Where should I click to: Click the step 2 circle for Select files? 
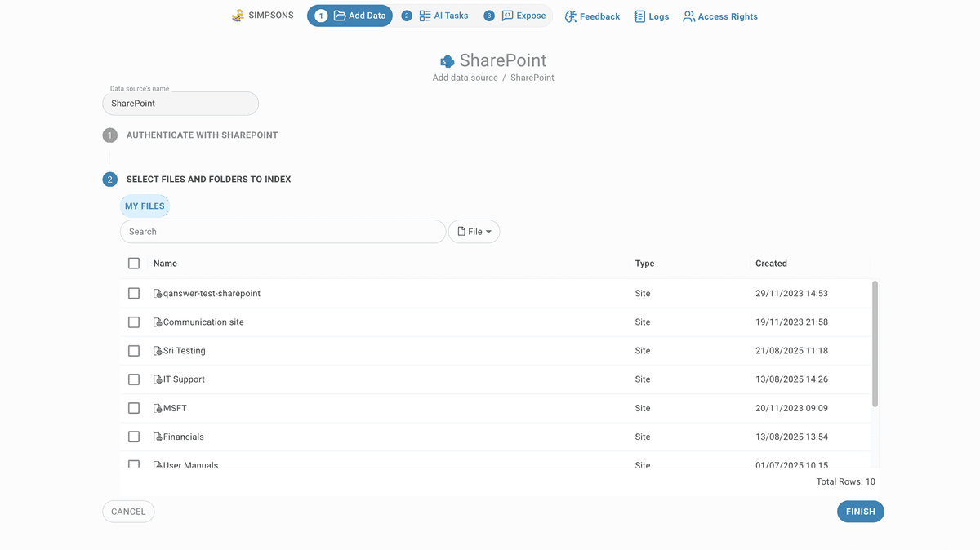[x=110, y=180]
